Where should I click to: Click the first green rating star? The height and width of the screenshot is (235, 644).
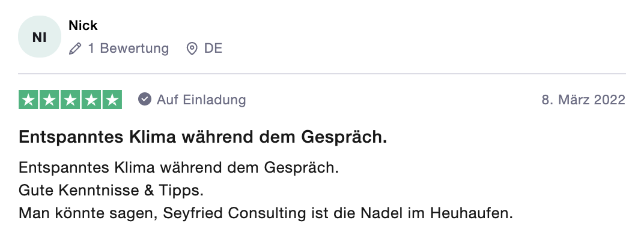coord(28,100)
